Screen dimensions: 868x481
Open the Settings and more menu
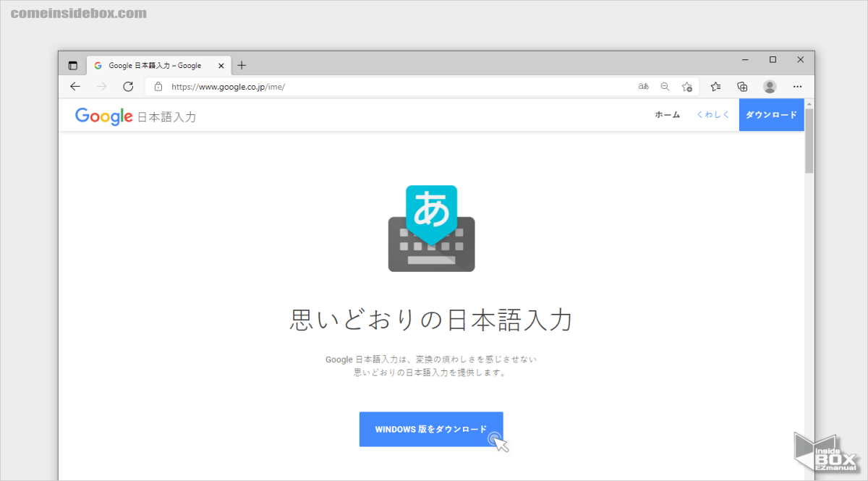click(797, 86)
